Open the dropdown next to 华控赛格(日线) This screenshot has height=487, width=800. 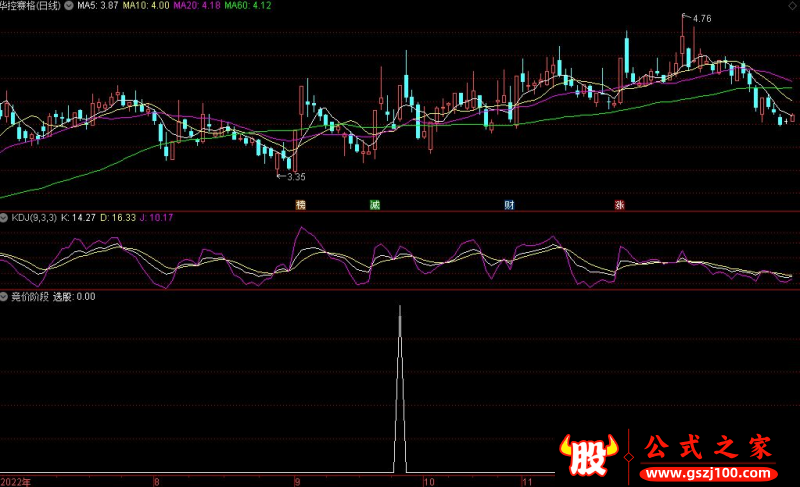[x=68, y=6]
